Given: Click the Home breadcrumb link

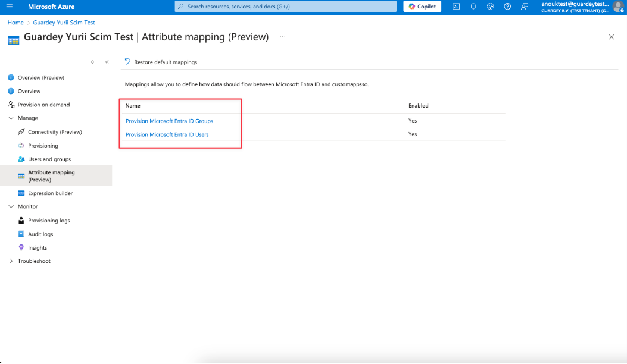Looking at the screenshot, I should 15,23.
